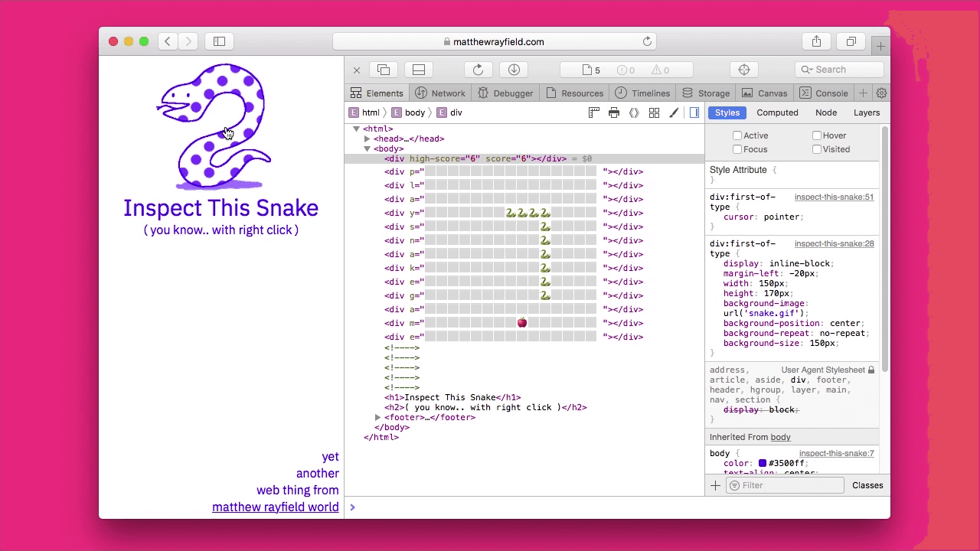Expand the footer element node
This screenshot has height=551, width=980.
377,418
